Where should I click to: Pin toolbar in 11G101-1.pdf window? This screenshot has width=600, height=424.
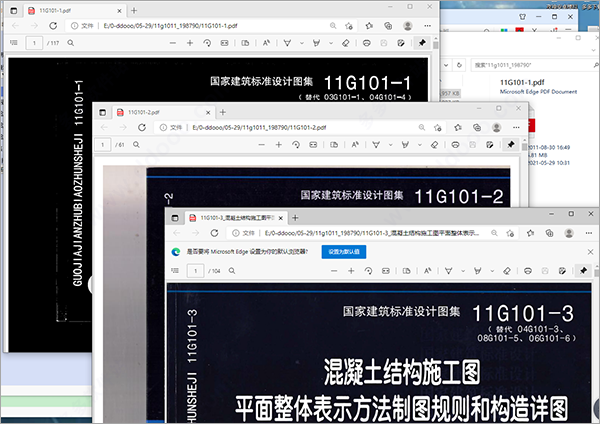coord(422,43)
